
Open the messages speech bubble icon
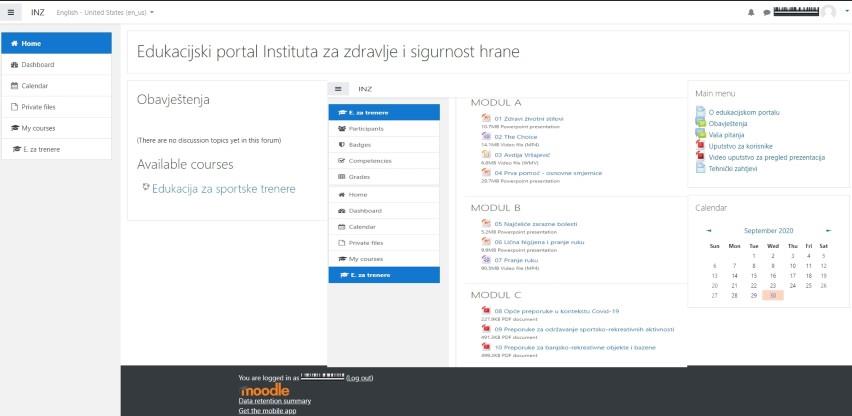coord(766,12)
